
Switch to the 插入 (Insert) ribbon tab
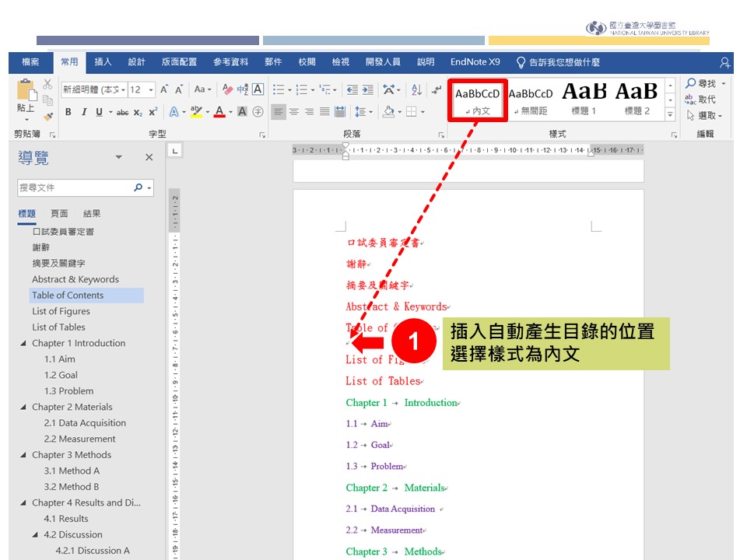coord(103,62)
